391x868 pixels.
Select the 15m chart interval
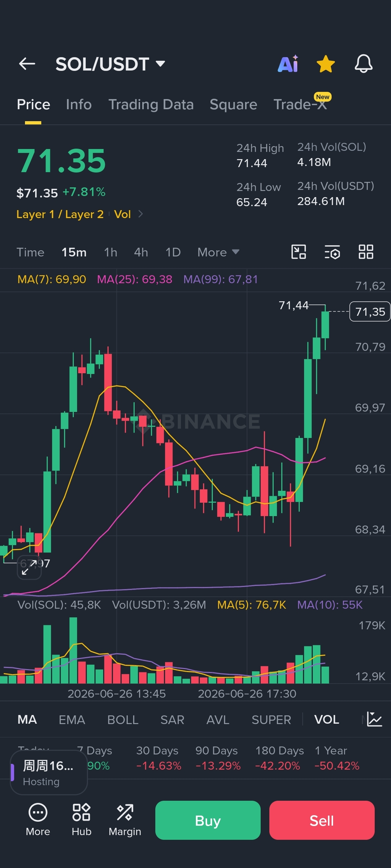click(74, 252)
